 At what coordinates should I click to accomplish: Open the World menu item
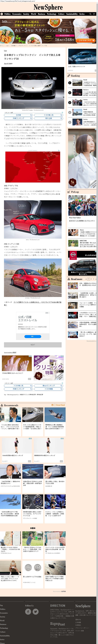click(33, 14)
